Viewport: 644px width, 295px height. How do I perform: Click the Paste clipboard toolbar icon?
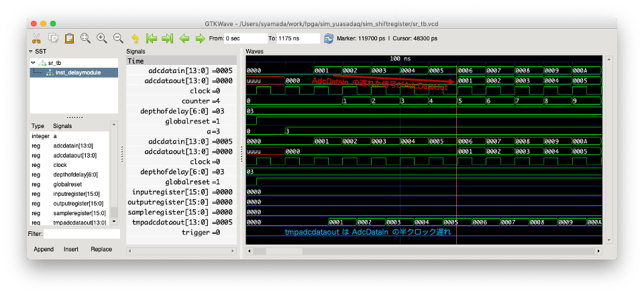(69, 38)
